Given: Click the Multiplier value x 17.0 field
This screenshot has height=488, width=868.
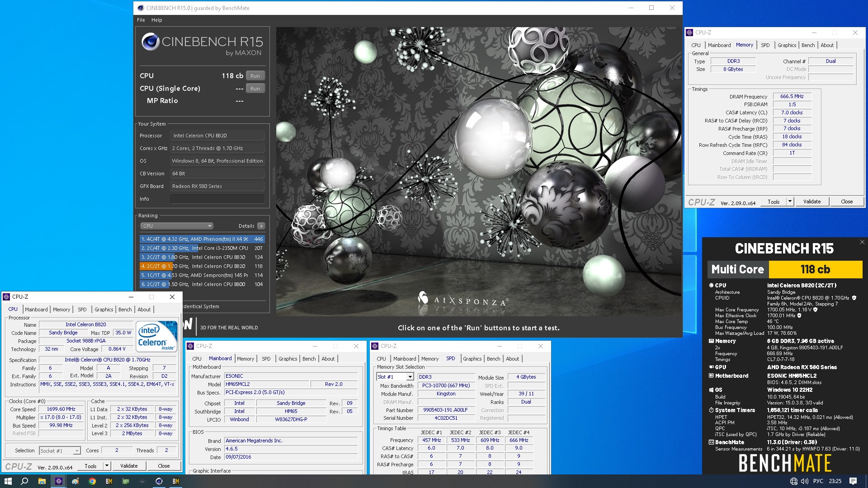Looking at the screenshot, I should (61, 418).
